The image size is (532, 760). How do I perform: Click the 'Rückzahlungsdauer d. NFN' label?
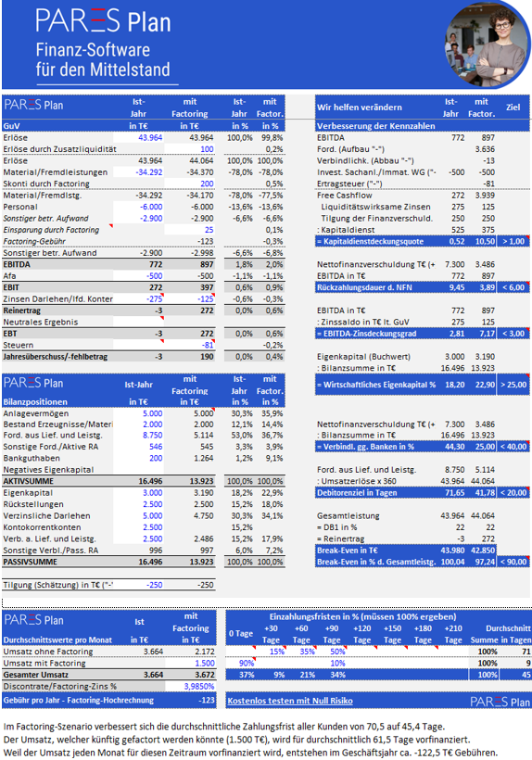364,287
